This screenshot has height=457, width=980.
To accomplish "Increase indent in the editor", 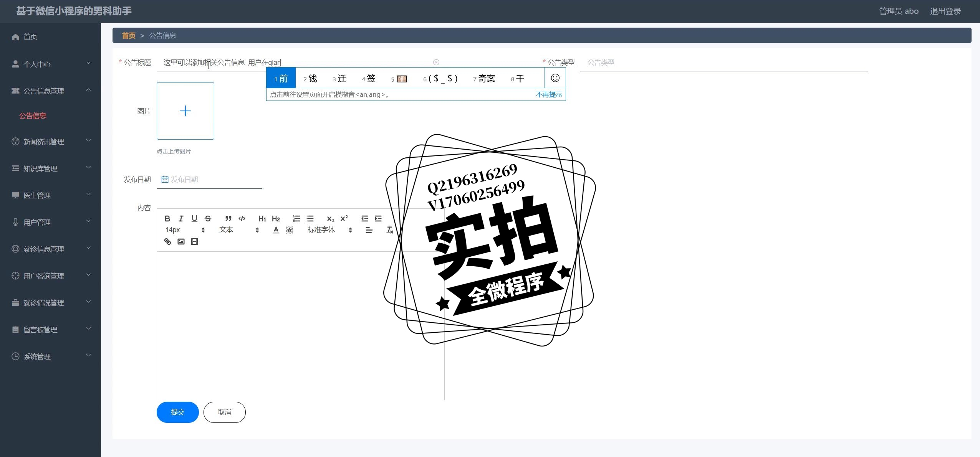I will click(378, 219).
